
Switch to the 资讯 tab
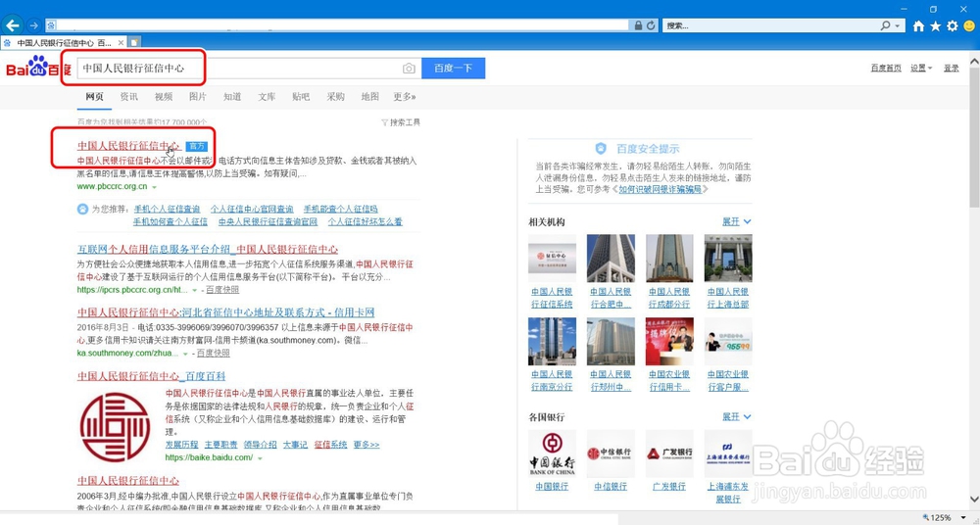click(x=128, y=97)
